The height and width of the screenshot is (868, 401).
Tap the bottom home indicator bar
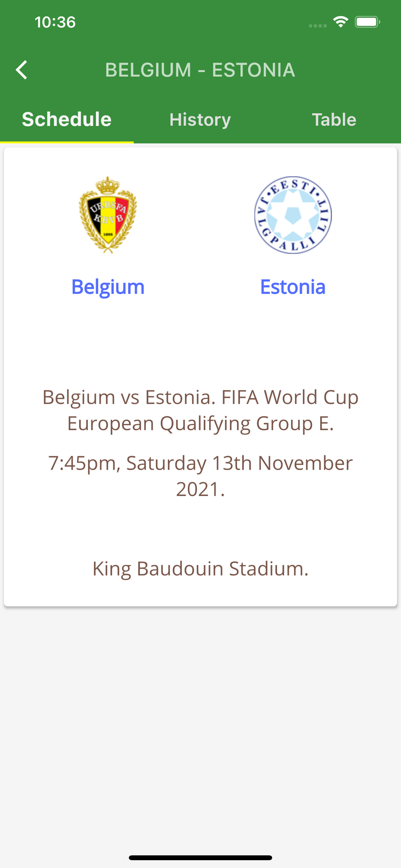point(200,858)
